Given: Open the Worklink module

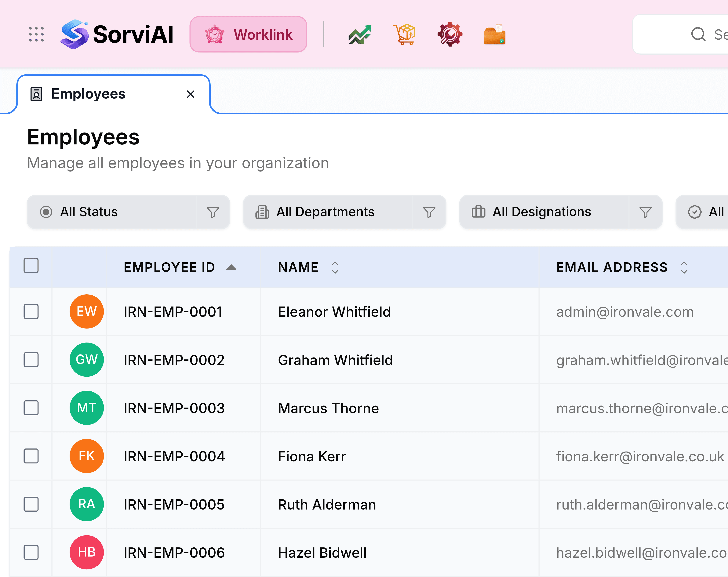Looking at the screenshot, I should click(x=248, y=34).
